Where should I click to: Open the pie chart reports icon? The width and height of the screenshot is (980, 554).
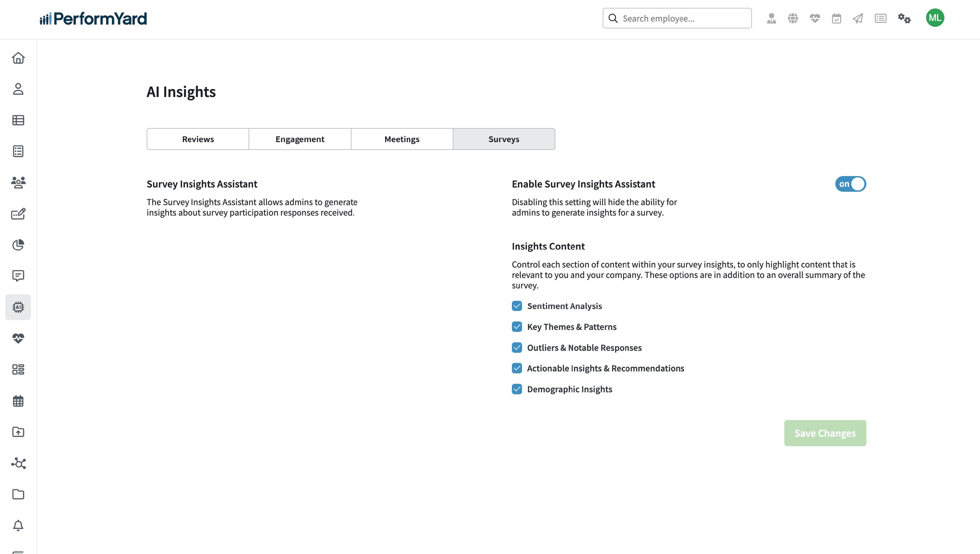coord(18,245)
